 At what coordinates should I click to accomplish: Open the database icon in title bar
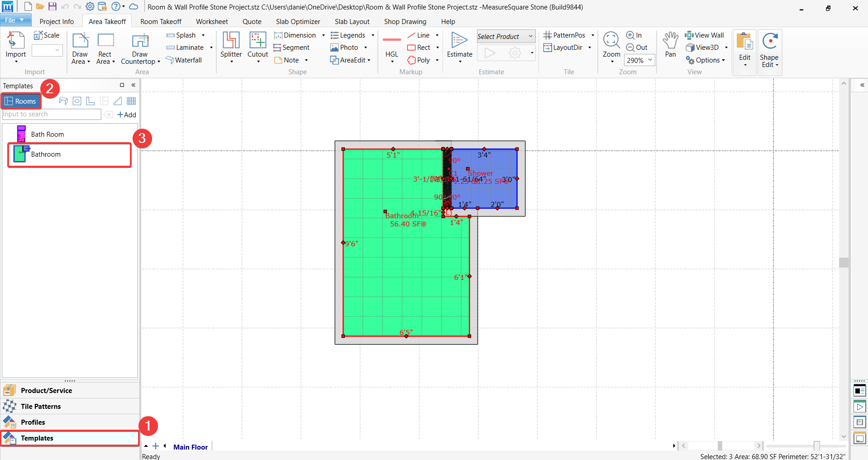pyautogui.click(x=102, y=7)
